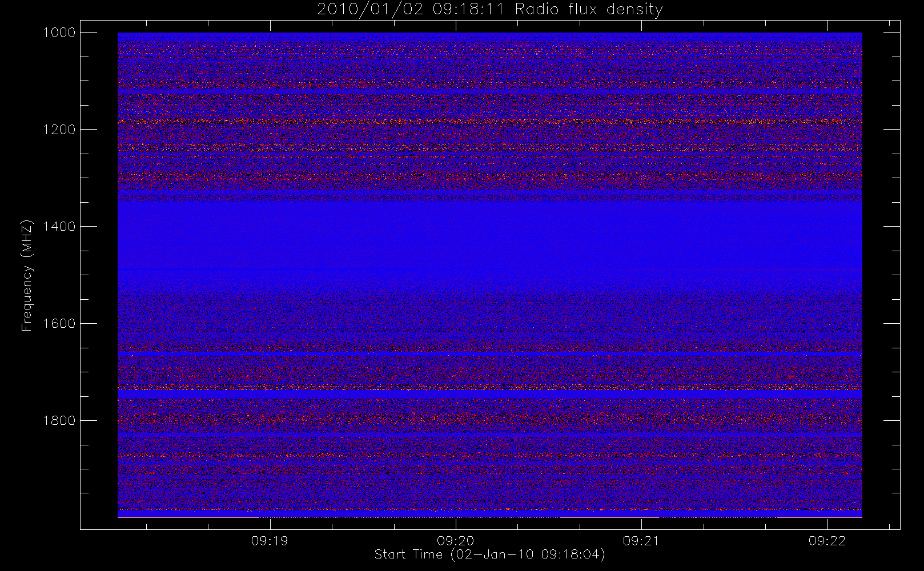Click the 'Frequency (MHZ)' axis label
The image size is (924, 571).
click(x=27, y=276)
